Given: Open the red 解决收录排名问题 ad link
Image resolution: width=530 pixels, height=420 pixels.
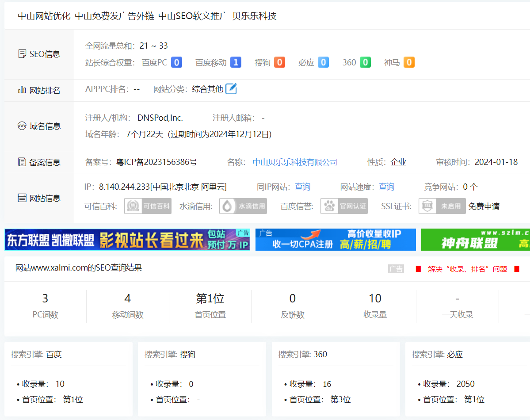Looking at the screenshot, I should pyautogui.click(x=468, y=269).
